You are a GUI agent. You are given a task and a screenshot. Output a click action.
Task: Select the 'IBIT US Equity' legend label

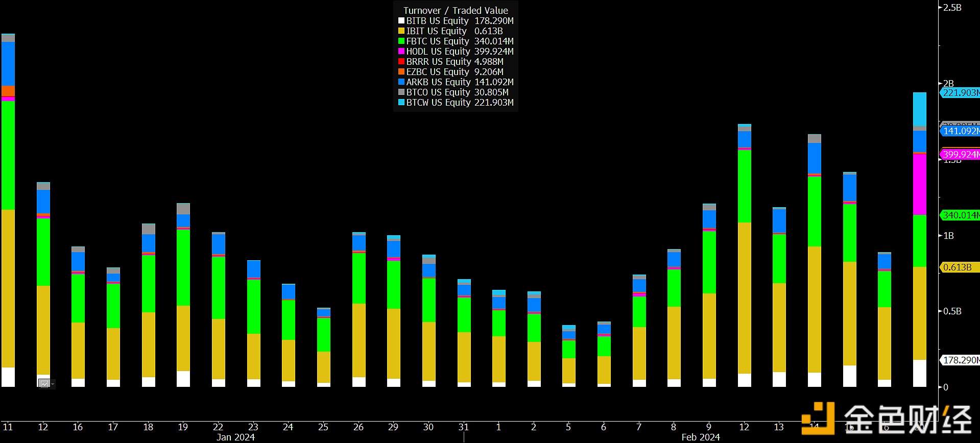437,31
